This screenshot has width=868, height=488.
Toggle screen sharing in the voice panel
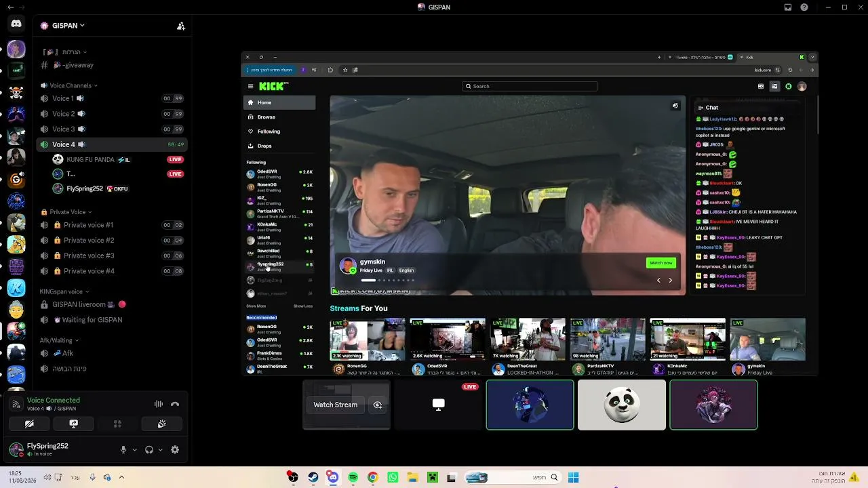73,424
